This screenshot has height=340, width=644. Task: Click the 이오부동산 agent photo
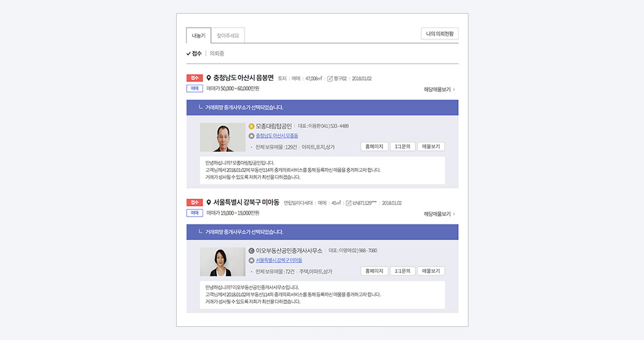222,262
